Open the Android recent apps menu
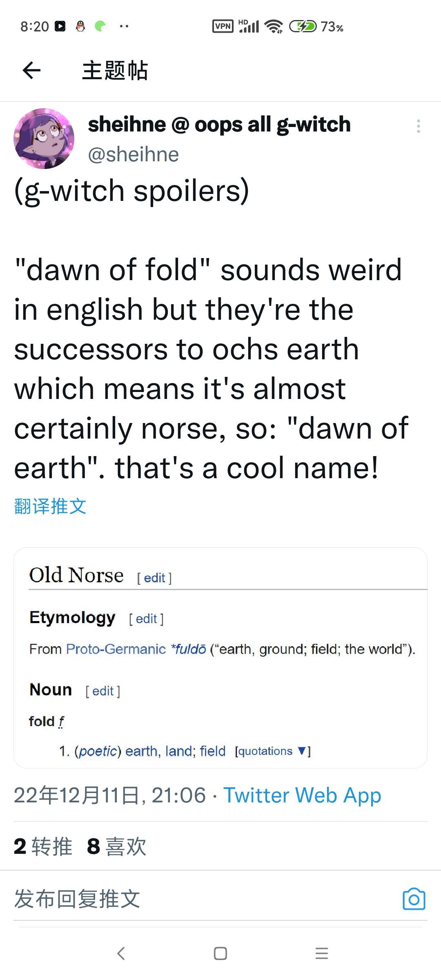The image size is (441, 980). tap(322, 953)
